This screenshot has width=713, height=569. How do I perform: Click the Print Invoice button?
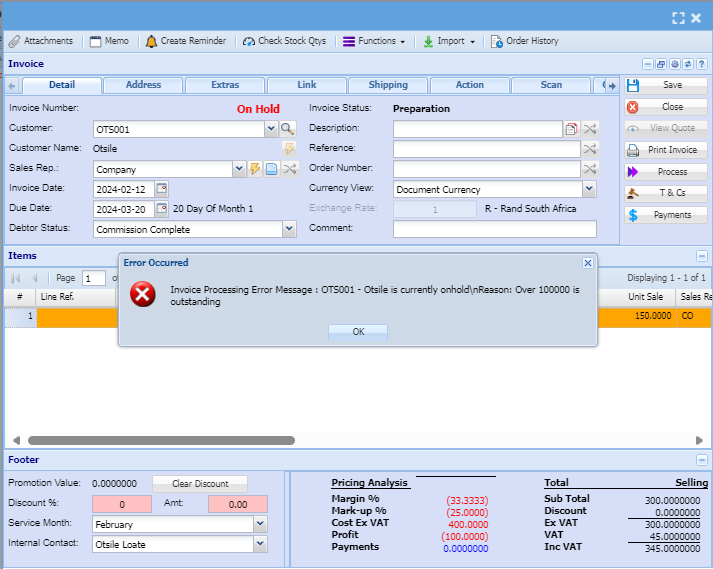(664, 150)
